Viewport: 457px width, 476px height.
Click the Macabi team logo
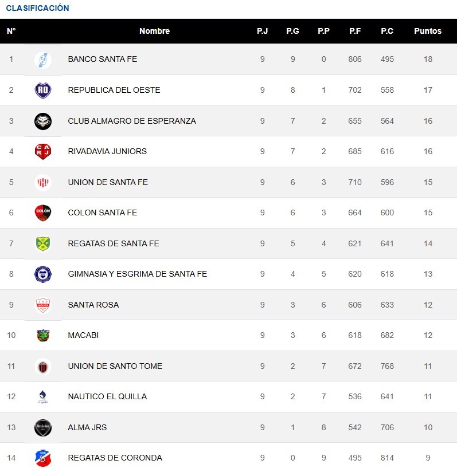(x=43, y=336)
